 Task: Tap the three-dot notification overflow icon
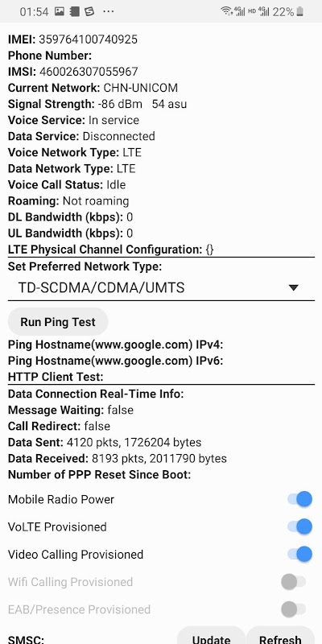109,11
